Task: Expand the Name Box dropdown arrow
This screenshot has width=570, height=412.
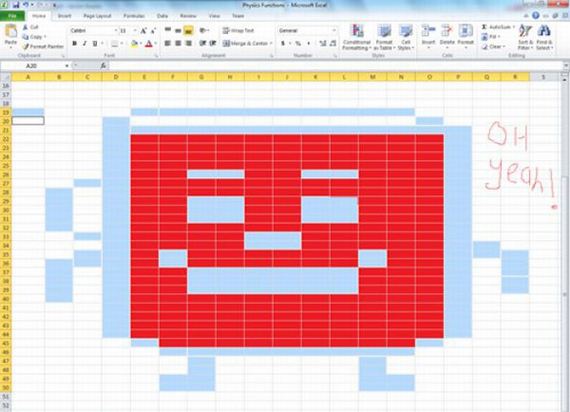Action: coord(67,66)
